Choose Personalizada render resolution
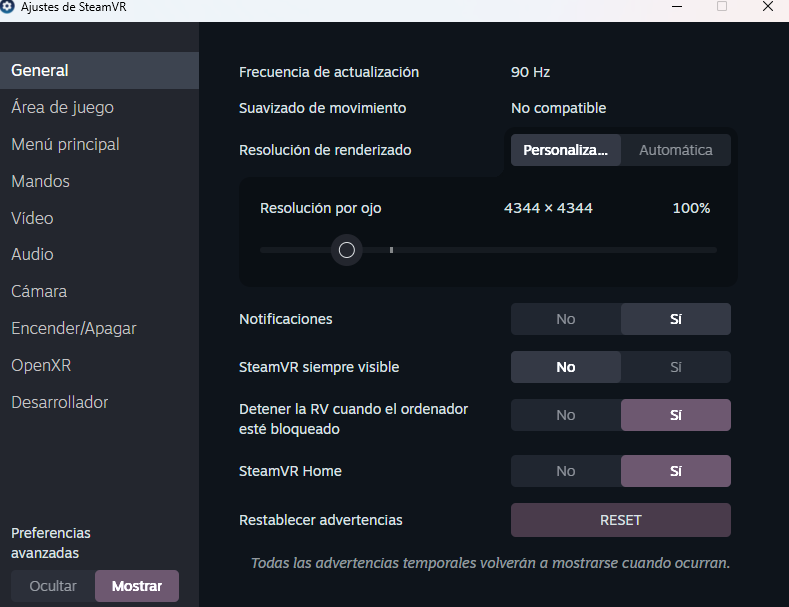The height and width of the screenshot is (607, 789). coord(566,150)
